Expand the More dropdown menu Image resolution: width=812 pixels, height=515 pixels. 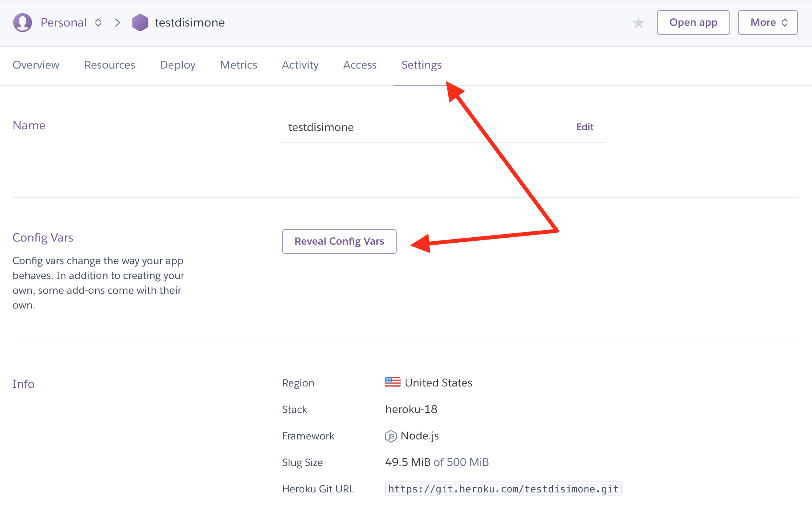tap(768, 23)
